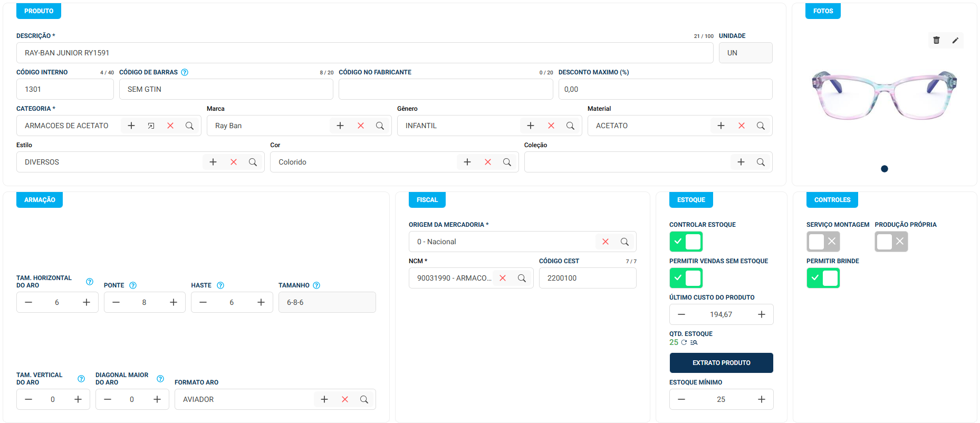The width and height of the screenshot is (980, 423).
Task: Select the photo carousel dot indicator
Action: pyautogui.click(x=885, y=169)
